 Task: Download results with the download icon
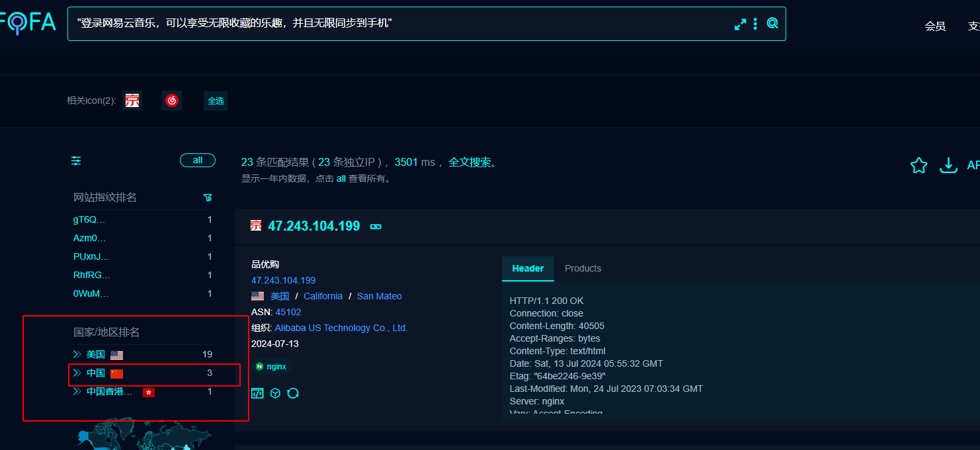tap(948, 165)
